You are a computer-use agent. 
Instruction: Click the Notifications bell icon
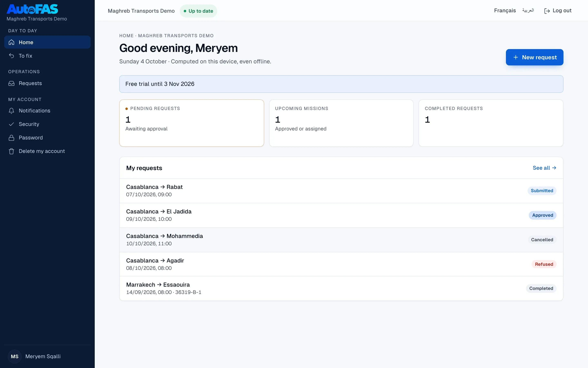pyautogui.click(x=11, y=111)
